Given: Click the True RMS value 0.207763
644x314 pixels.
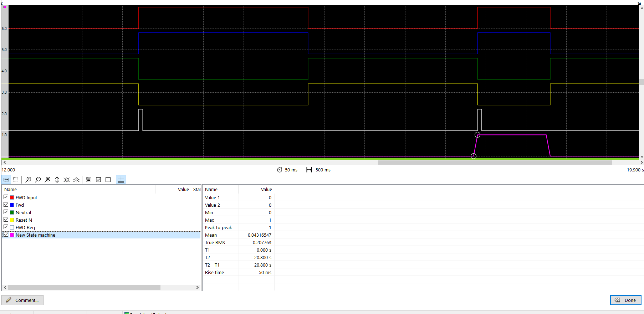Looking at the screenshot, I should (x=262, y=242).
